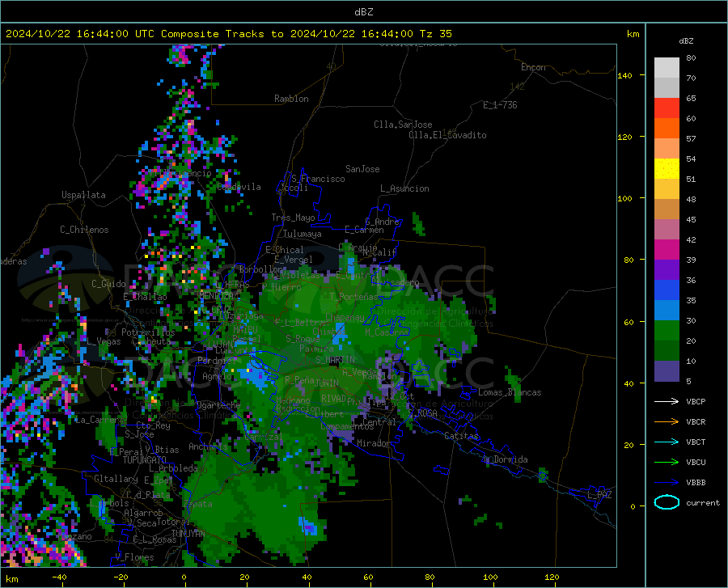Viewport: 728px width, 588px height.
Task: Click the 'dBZ' title at top center
Action: (363, 12)
